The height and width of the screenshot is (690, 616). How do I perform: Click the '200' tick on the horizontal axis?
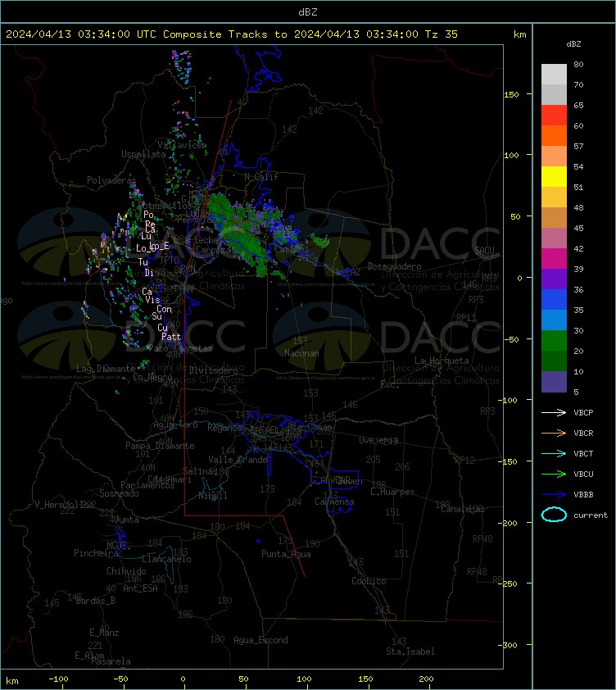(x=426, y=679)
